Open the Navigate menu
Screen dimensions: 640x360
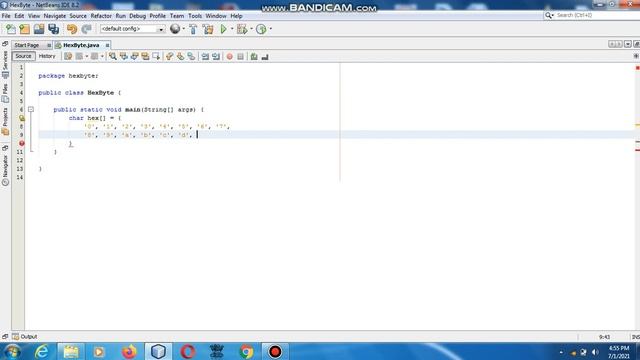[x=55, y=16]
